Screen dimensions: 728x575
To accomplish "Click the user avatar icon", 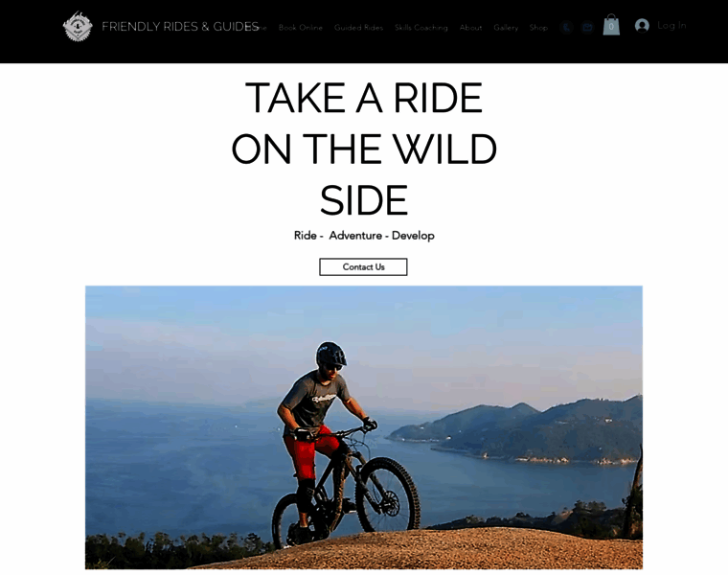I will point(642,26).
